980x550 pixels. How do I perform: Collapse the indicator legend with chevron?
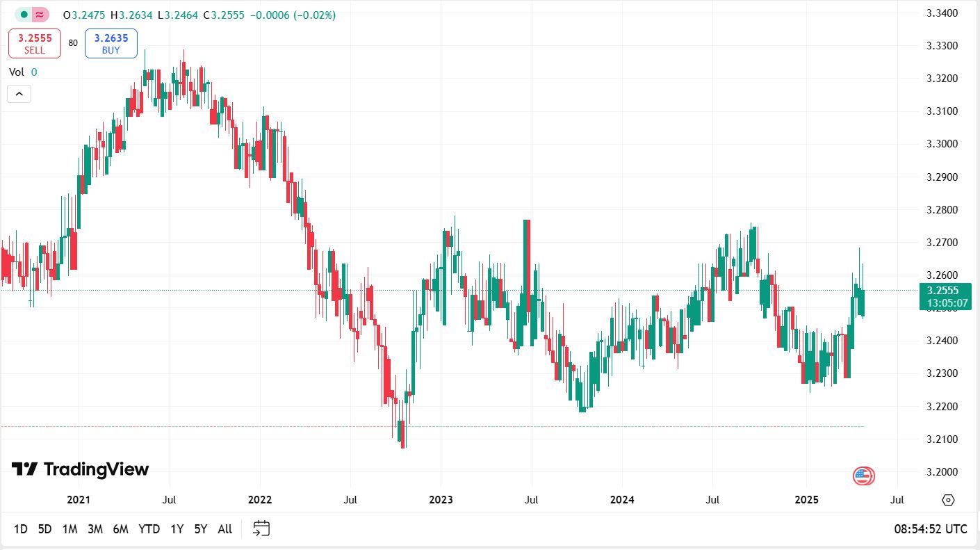point(19,94)
